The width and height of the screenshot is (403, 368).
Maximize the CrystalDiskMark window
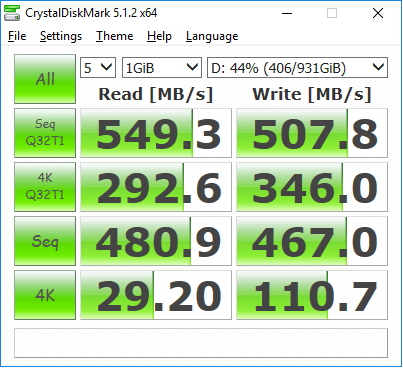tap(332, 13)
